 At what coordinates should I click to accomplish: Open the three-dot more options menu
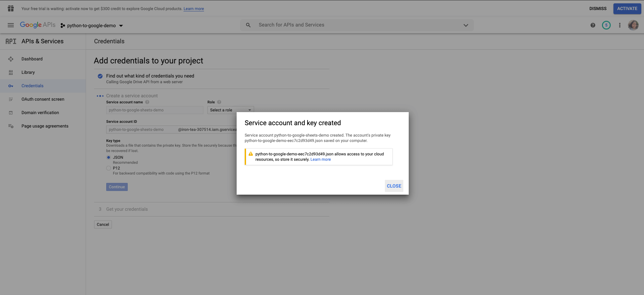coord(620,25)
